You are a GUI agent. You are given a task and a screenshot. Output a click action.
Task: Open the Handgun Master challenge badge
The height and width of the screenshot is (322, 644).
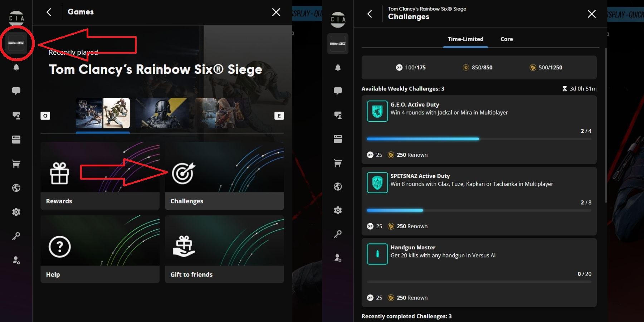point(377,254)
